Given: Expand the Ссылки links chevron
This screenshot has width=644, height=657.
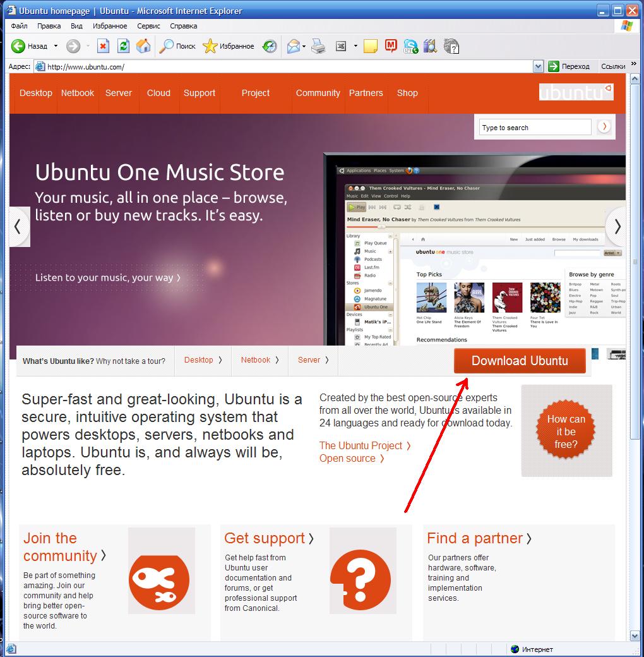Looking at the screenshot, I should tap(633, 64).
